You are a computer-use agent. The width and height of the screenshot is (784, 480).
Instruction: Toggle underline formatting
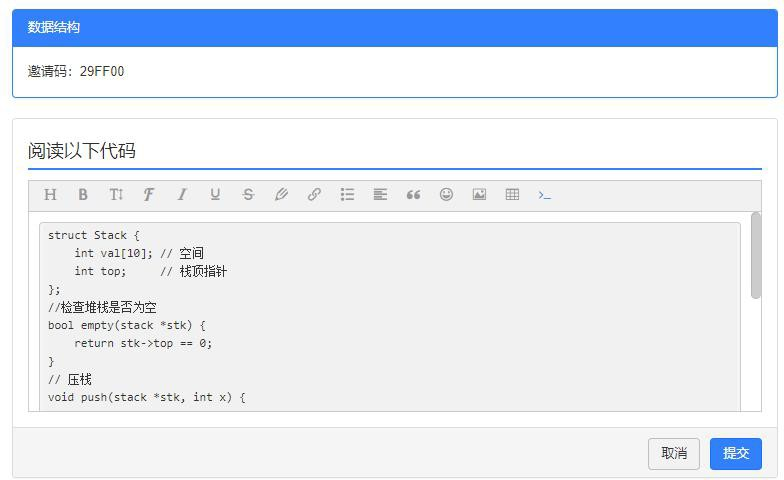pos(215,195)
